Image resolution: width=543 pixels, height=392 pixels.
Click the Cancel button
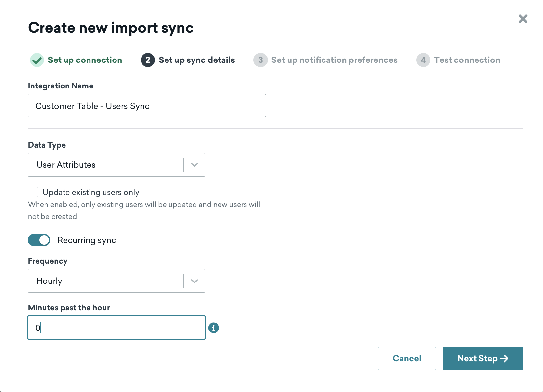[407, 358]
